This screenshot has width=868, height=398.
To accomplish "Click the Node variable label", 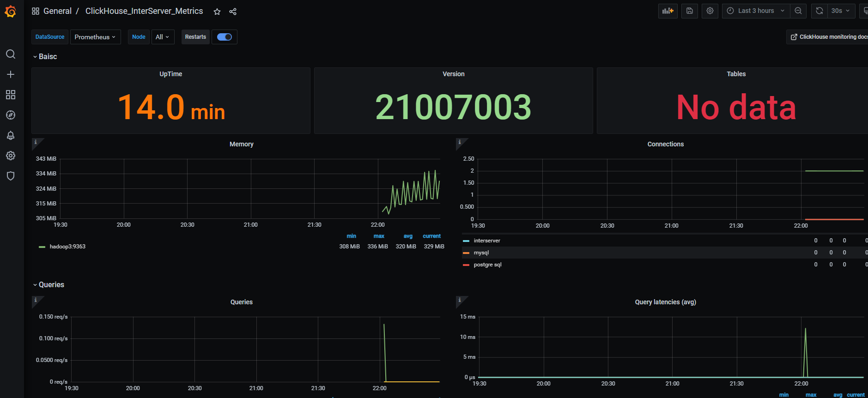I will pos(139,37).
